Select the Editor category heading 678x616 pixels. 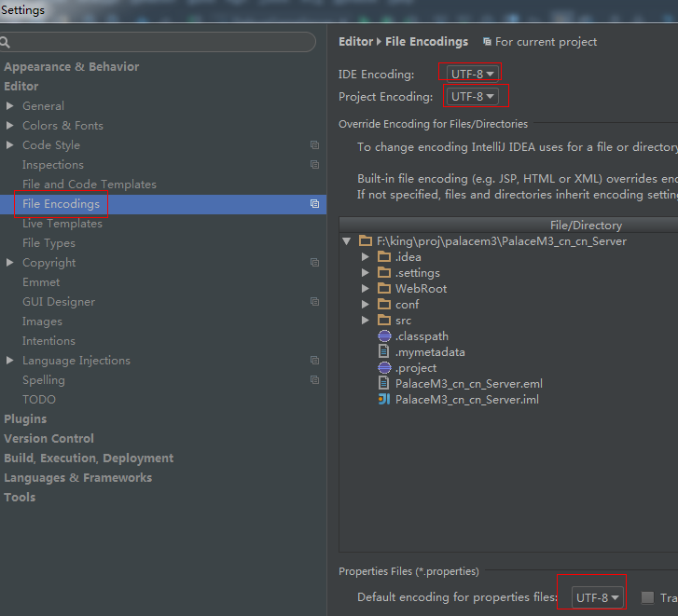pyautogui.click(x=21, y=86)
